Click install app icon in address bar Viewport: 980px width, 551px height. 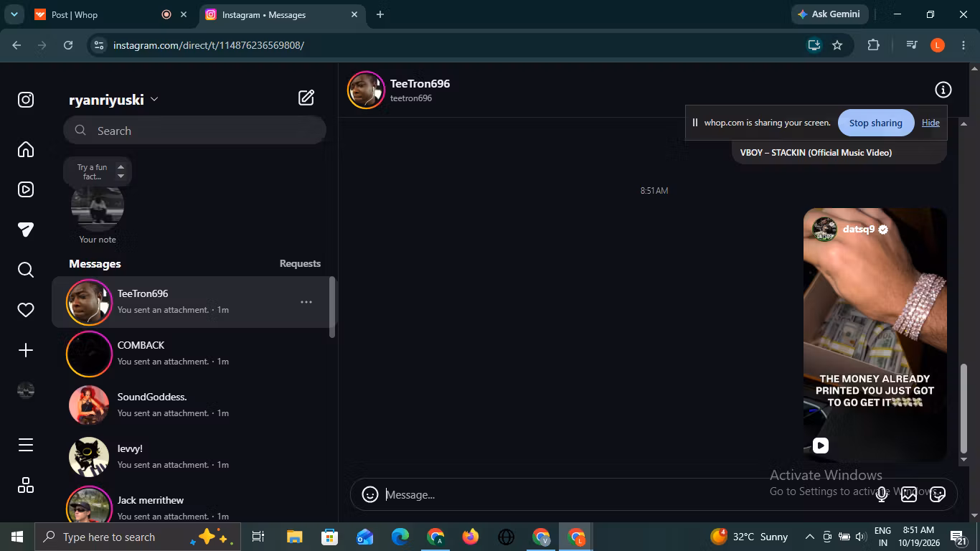click(x=814, y=45)
